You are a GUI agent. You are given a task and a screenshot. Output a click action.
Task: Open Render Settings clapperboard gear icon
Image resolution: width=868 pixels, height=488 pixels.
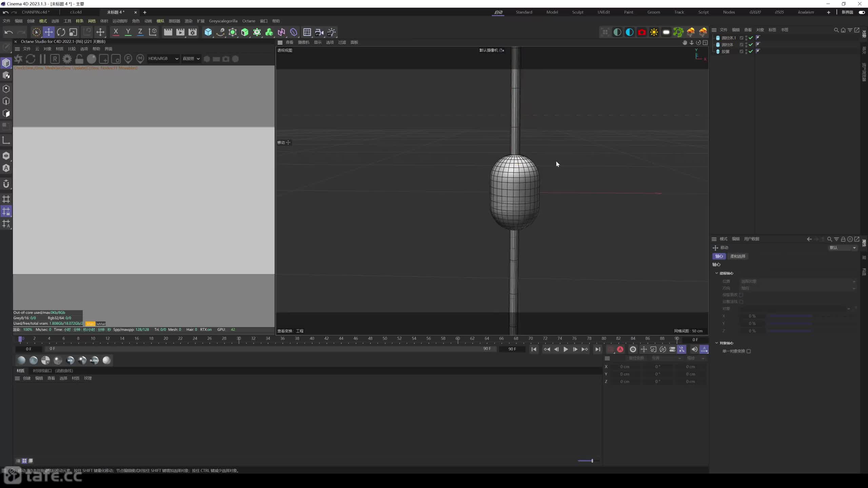[193, 32]
